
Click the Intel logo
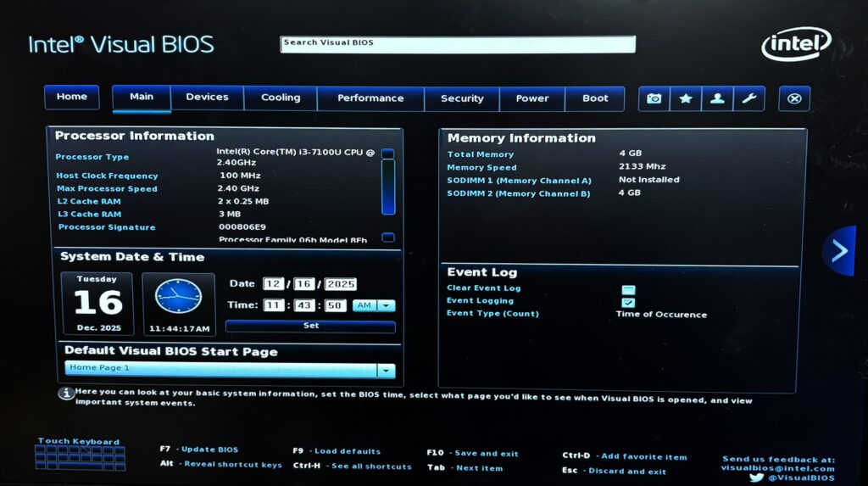[796, 44]
